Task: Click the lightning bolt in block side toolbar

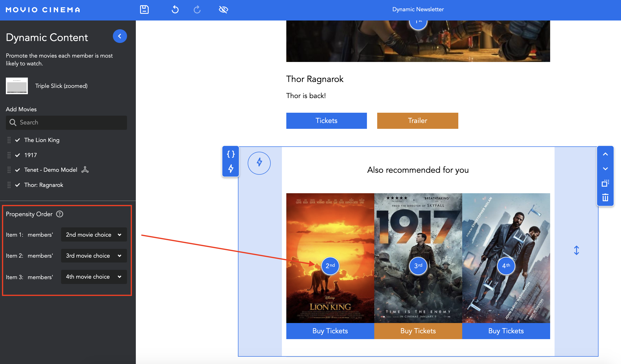Action: [x=231, y=169]
